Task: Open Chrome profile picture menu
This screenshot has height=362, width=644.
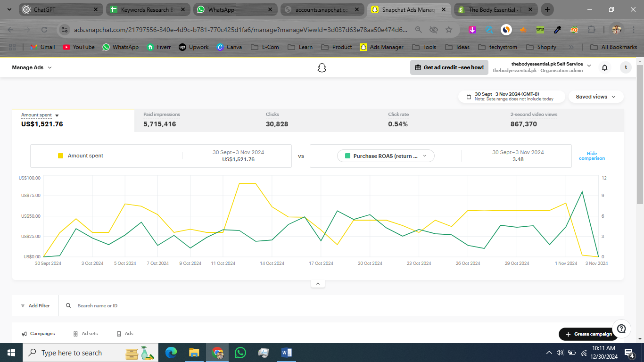Action: (616, 30)
